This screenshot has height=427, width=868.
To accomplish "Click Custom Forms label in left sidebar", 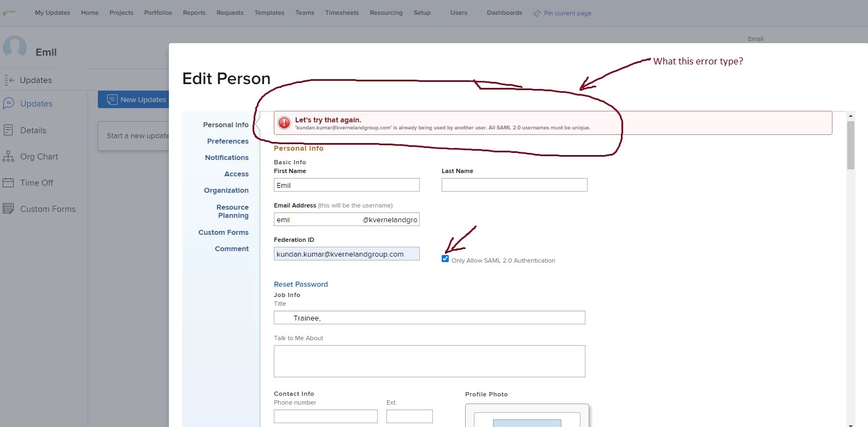I will click(48, 209).
